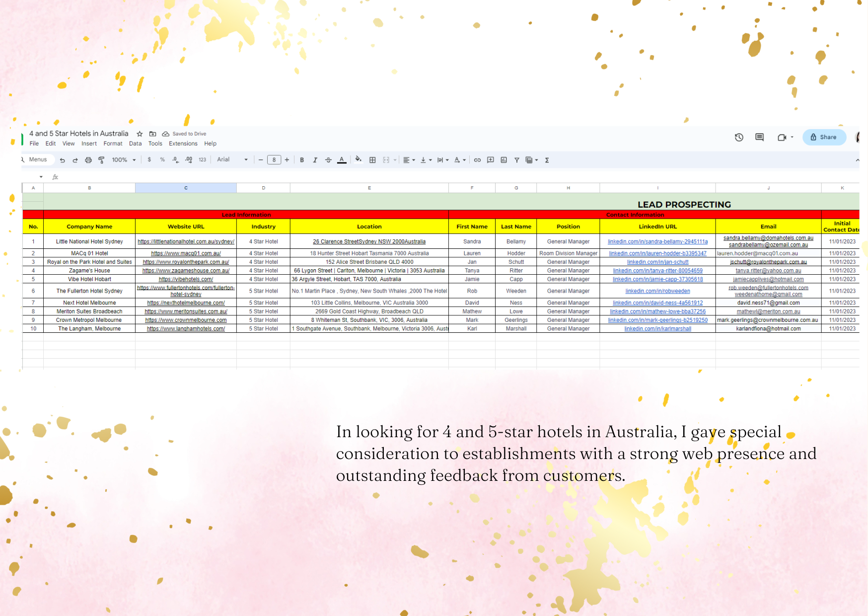868x616 pixels.
Task: Open horizontal align dropdown
Action: [x=409, y=160]
